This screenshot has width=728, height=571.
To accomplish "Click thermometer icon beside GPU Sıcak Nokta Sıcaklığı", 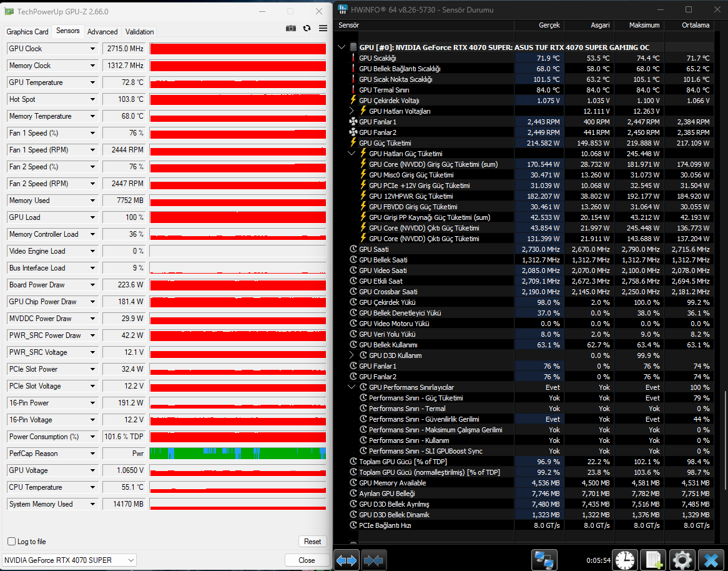I will click(353, 79).
